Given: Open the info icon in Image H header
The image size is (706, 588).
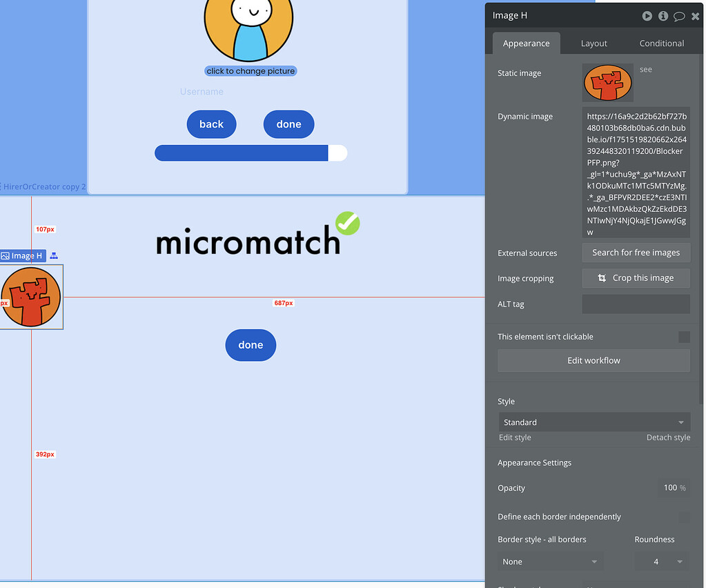Looking at the screenshot, I should 663,15.
